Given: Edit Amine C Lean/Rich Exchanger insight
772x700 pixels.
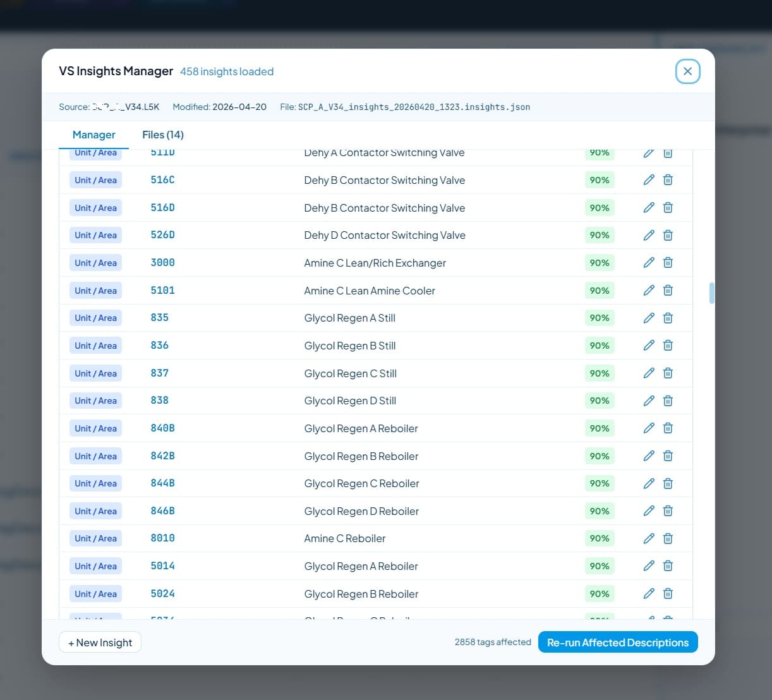Looking at the screenshot, I should point(649,263).
